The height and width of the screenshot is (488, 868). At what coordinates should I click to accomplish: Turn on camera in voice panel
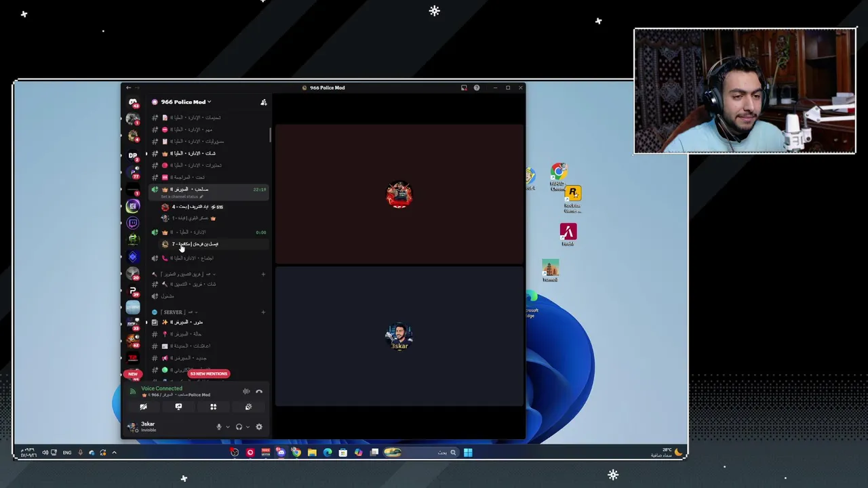coord(143,407)
